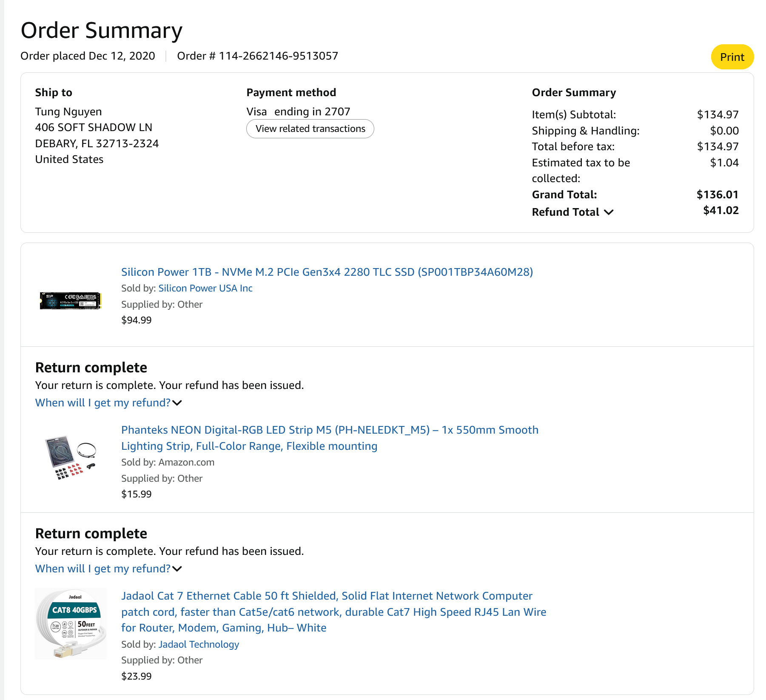This screenshot has width=766, height=700.
Task: Click refund question link above the Jadaol cable
Action: (x=103, y=569)
